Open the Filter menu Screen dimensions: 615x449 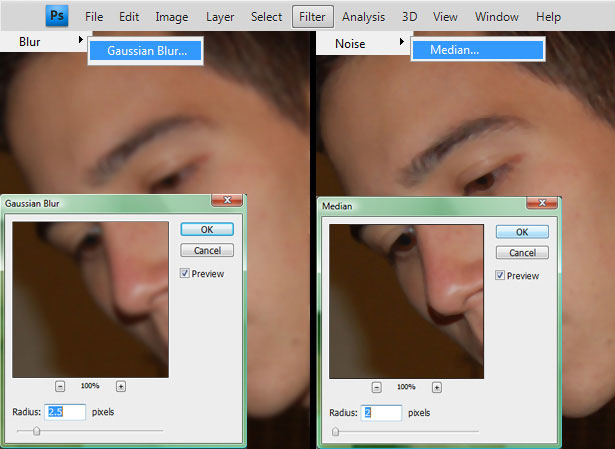313,17
